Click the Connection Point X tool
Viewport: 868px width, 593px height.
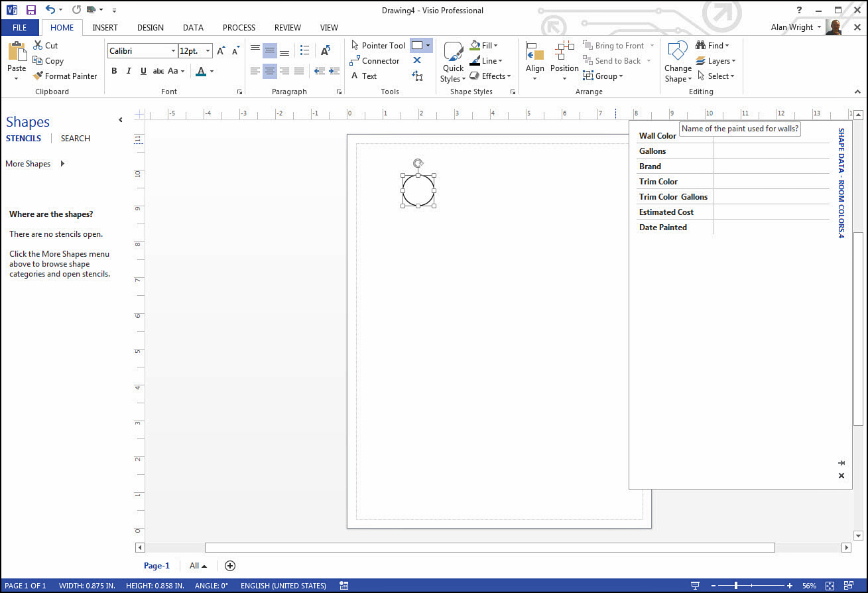click(417, 60)
